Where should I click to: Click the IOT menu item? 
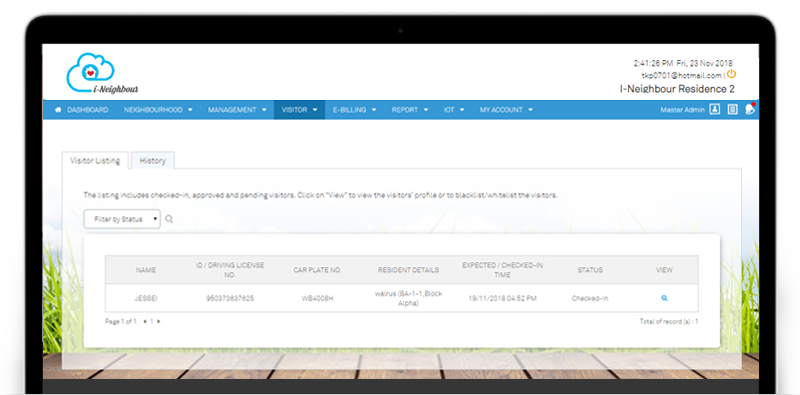[454, 110]
